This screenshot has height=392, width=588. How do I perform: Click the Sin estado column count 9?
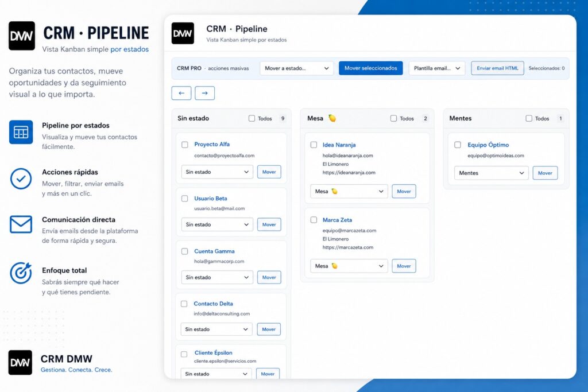pos(283,118)
